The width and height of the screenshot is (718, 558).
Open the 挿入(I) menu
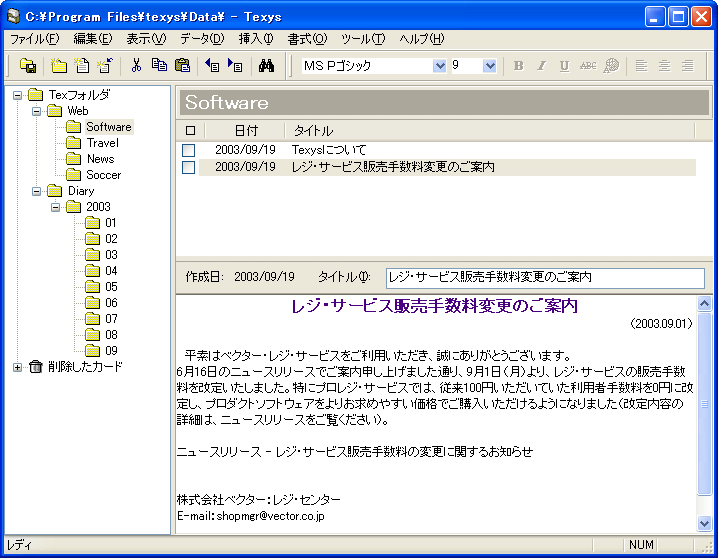point(256,39)
